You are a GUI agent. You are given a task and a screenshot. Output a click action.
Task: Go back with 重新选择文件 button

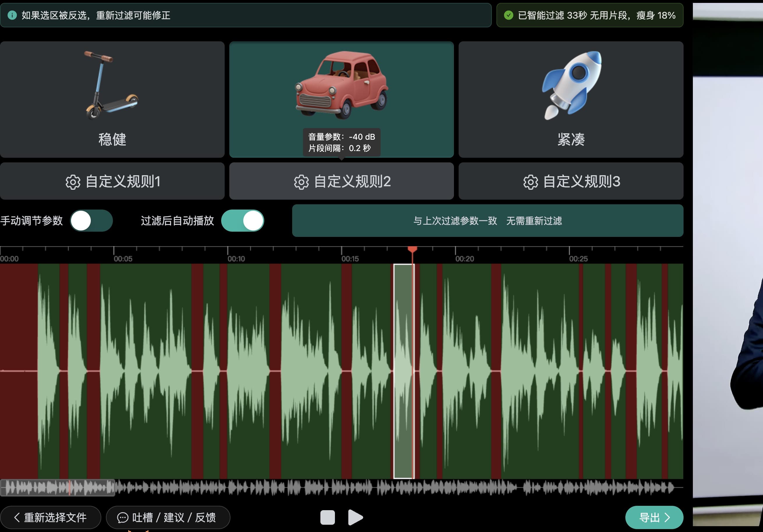click(51, 517)
